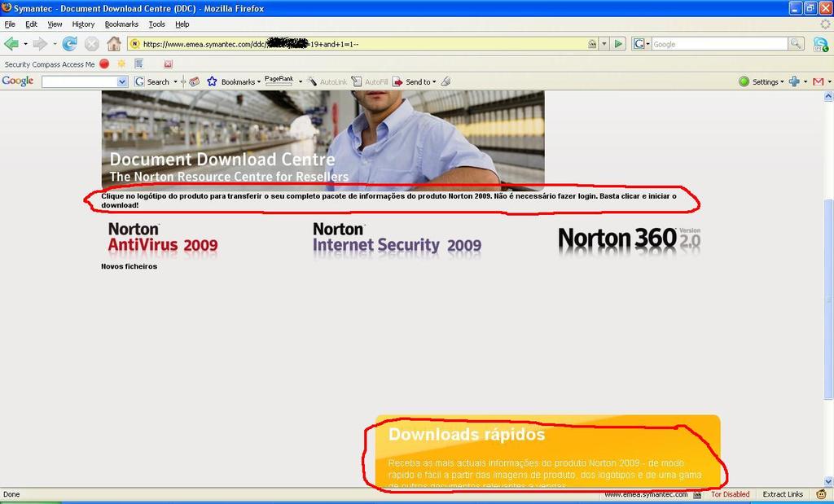Expand the Google toolbar search box dropdown

pyautogui.click(x=122, y=81)
